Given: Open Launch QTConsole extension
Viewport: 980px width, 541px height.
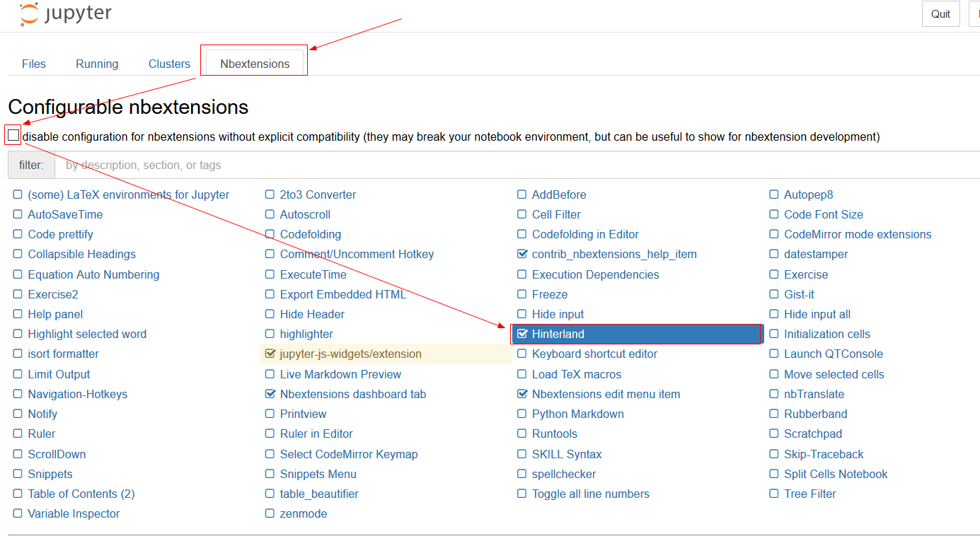Looking at the screenshot, I should click(x=834, y=354).
